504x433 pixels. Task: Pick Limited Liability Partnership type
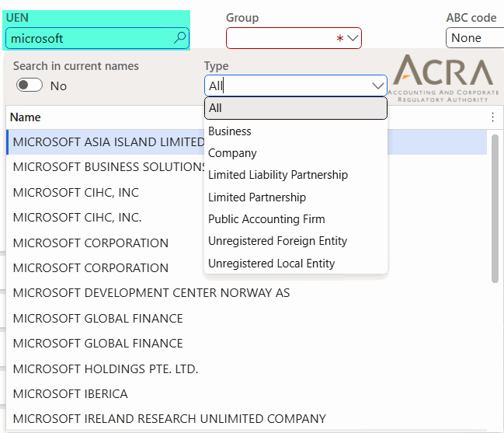tap(296, 175)
